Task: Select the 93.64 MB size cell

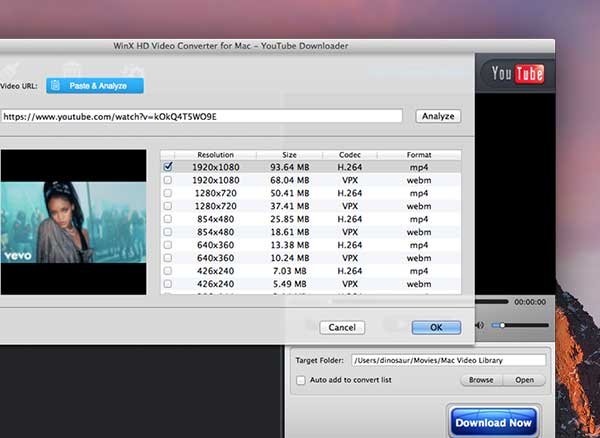Action: tap(290, 167)
